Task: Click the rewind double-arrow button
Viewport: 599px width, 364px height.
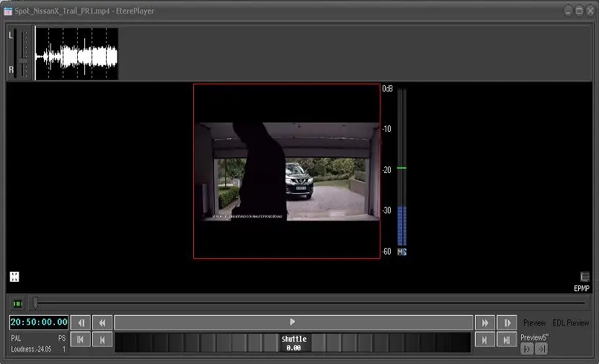Action: coord(103,323)
